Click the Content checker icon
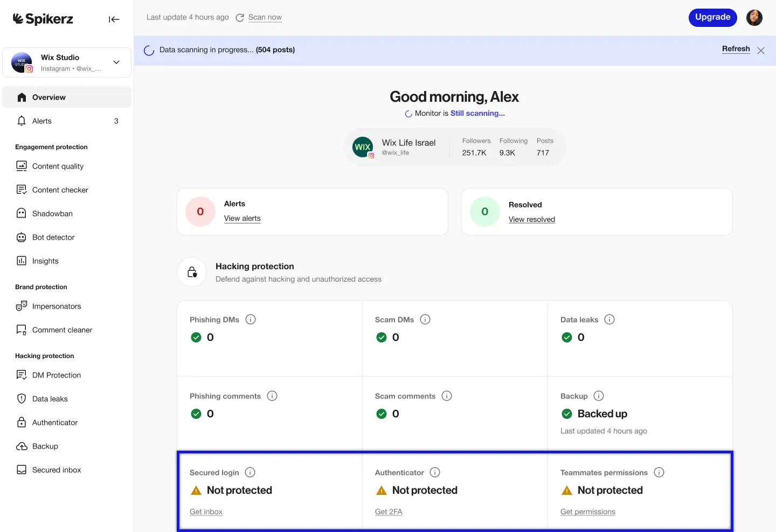The height and width of the screenshot is (532, 776). pyautogui.click(x=22, y=190)
